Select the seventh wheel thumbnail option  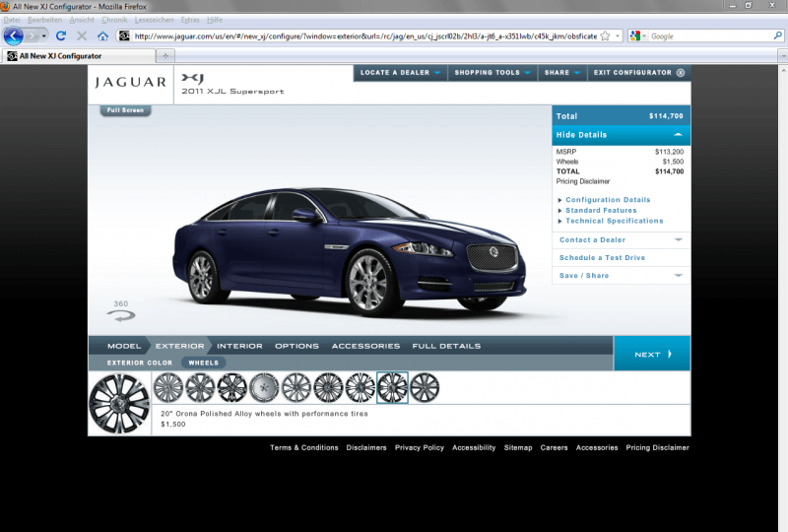pyautogui.click(x=361, y=388)
